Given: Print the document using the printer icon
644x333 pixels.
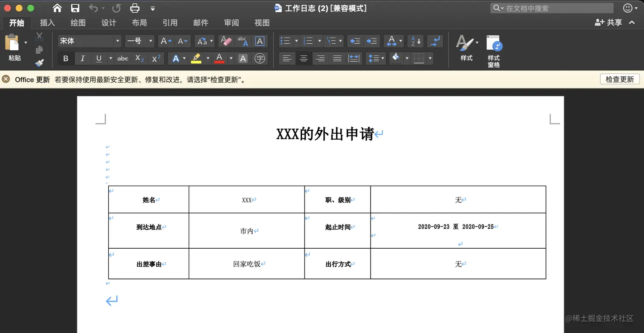Looking at the screenshot, I should (x=135, y=8).
